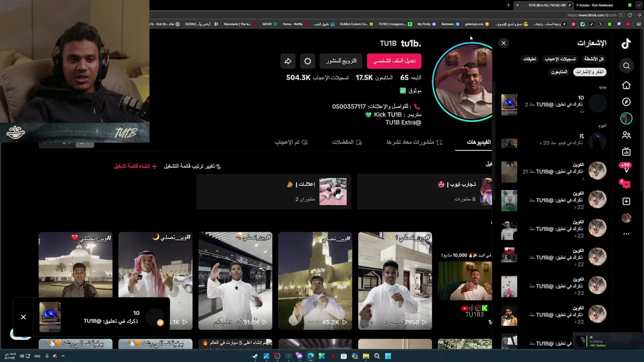This screenshot has height=362, width=644.
Task: Open Friends people icon in sidebar
Action: click(x=626, y=135)
